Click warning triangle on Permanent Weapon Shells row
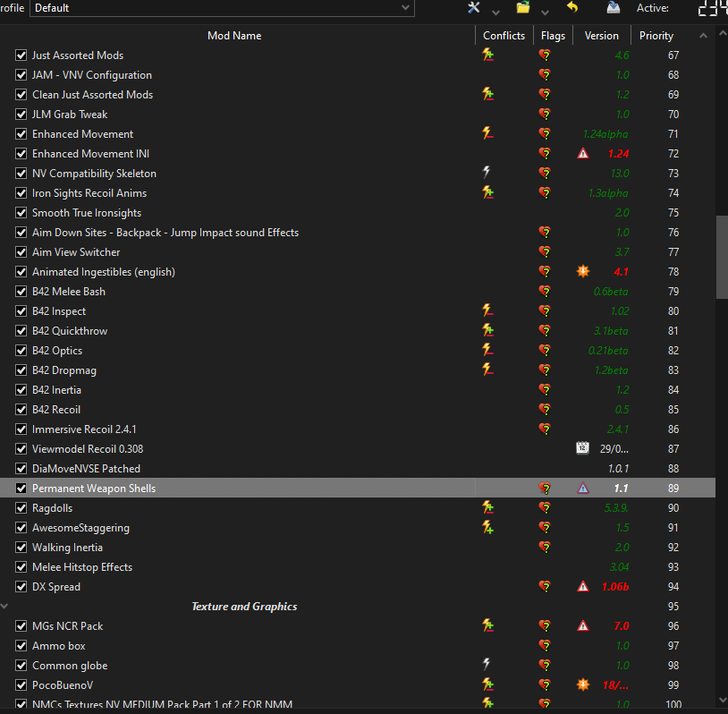728x714 pixels. [x=583, y=489]
